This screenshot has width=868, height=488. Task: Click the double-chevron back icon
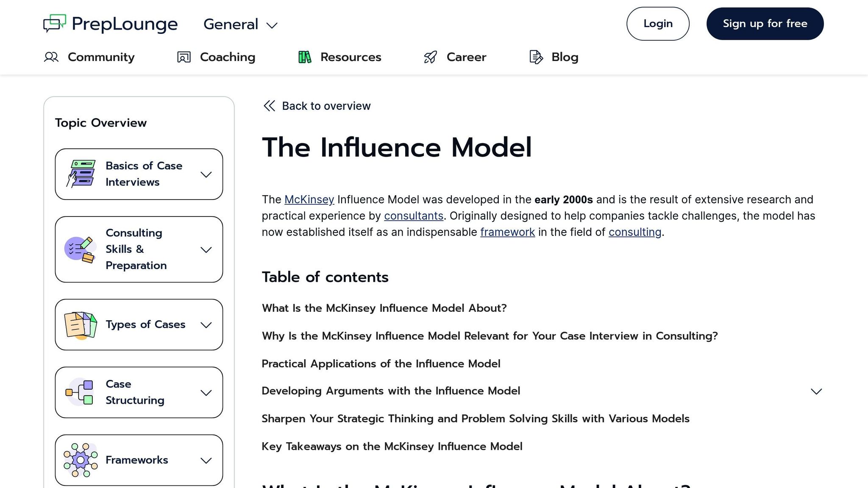click(270, 106)
